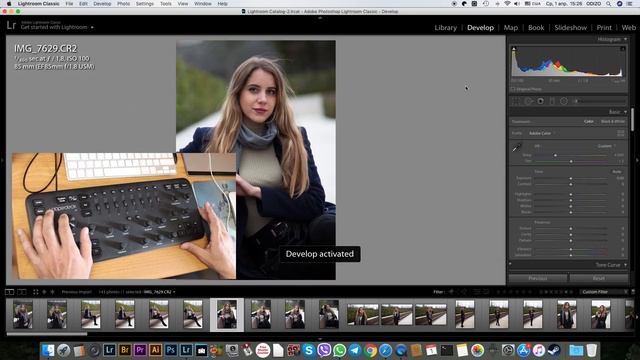This screenshot has height=360, width=640.
Task: Toggle the filter switch in filmstrip bar
Action: [633, 292]
